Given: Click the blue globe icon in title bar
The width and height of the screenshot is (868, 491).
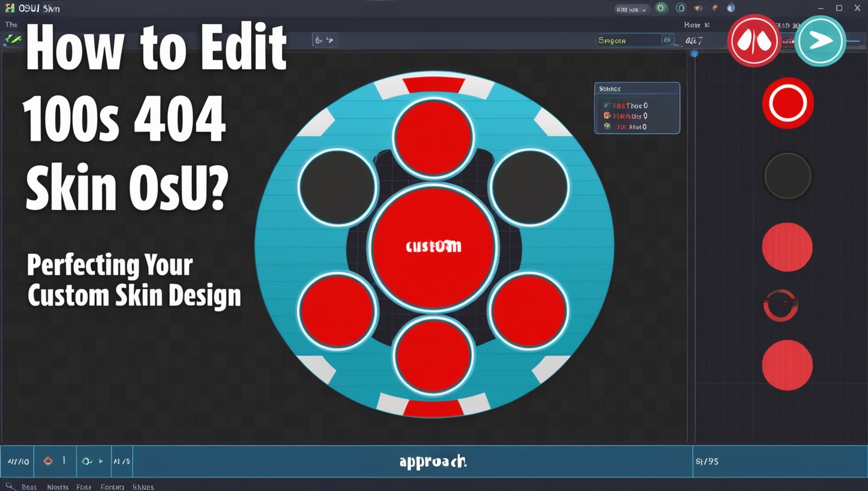Looking at the screenshot, I should (x=731, y=8).
